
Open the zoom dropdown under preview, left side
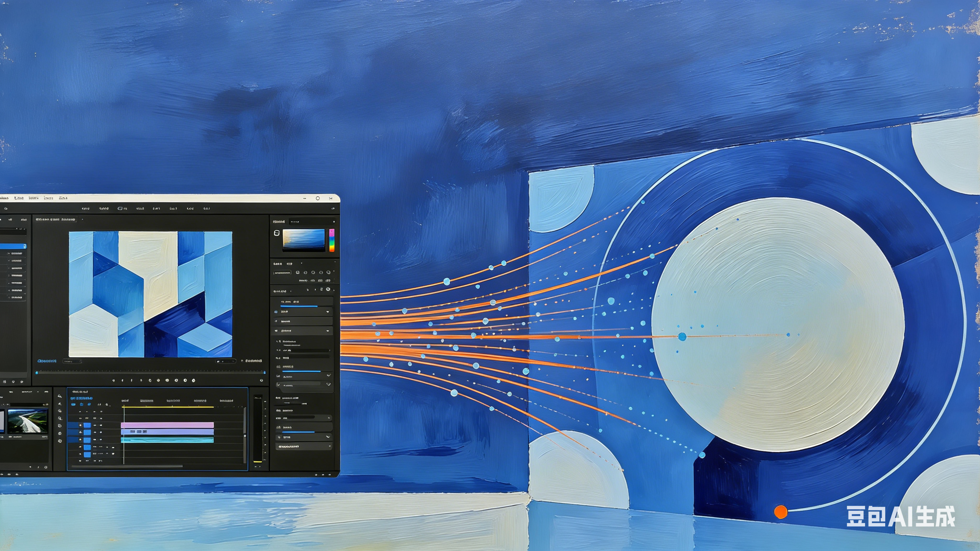pyautogui.click(x=72, y=361)
